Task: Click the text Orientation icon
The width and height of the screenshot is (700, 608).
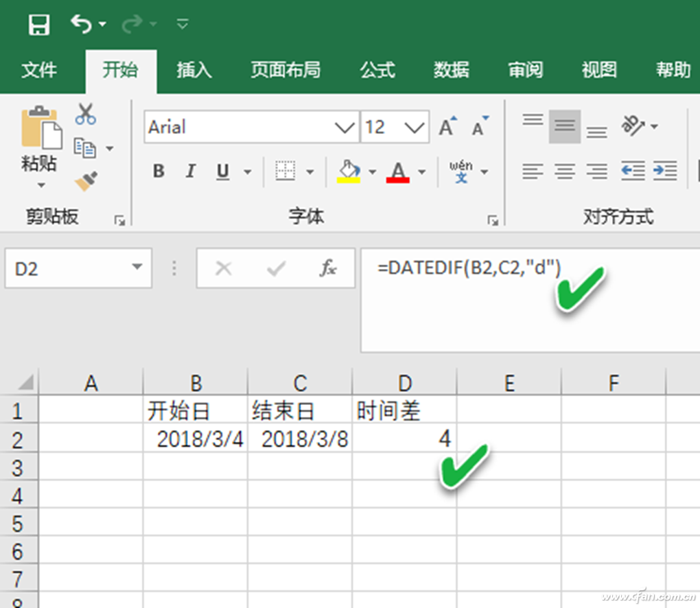Action: click(633, 126)
